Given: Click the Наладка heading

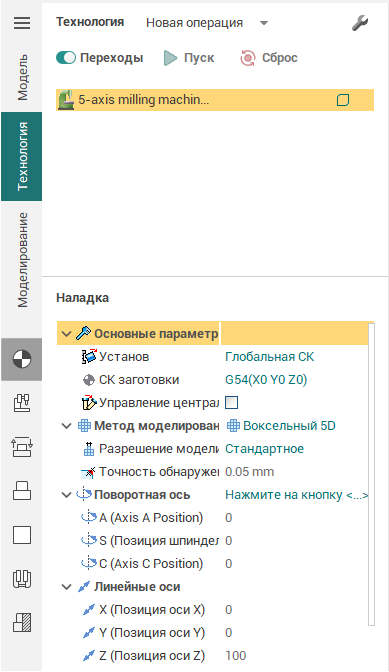Looking at the screenshot, I should tap(82, 298).
